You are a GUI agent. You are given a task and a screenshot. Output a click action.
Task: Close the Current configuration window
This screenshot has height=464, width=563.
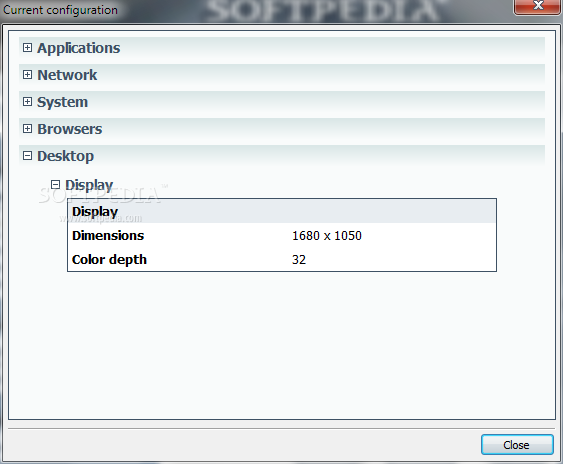point(538,6)
